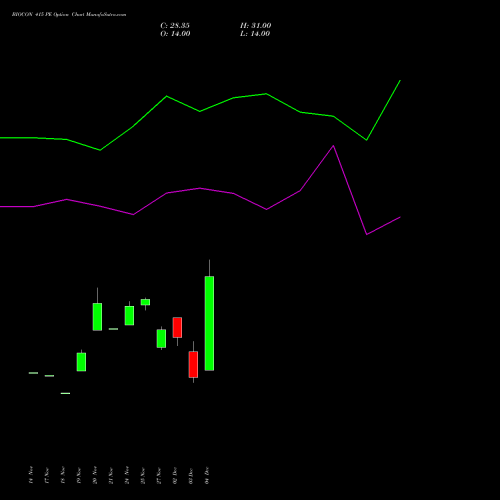Click the green candlestick for 20 Nov

point(97,317)
